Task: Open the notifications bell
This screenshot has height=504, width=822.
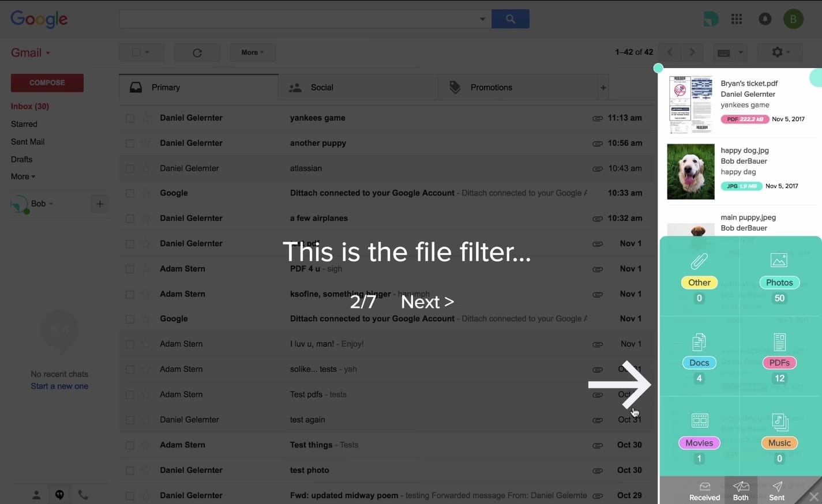Action: 765,19
